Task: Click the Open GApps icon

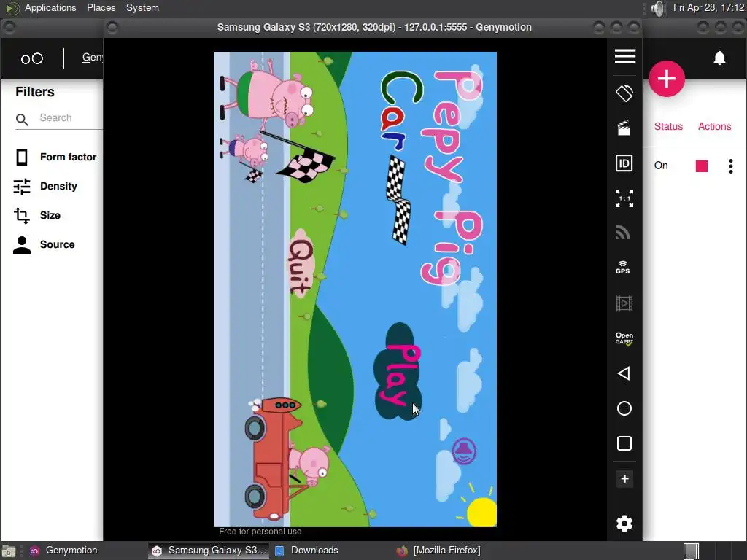Action: [624, 338]
